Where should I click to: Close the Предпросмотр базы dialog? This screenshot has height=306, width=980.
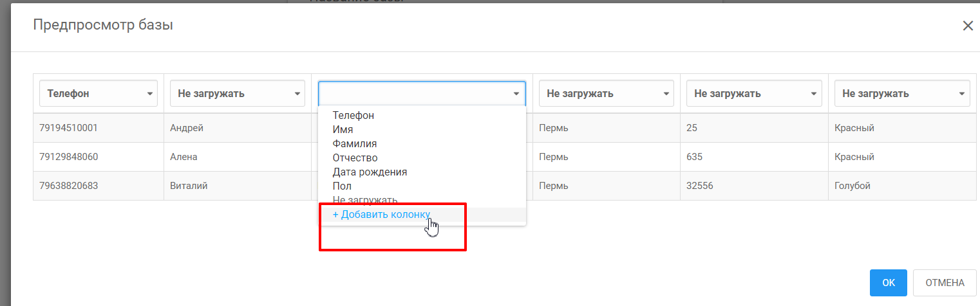coord(967,26)
